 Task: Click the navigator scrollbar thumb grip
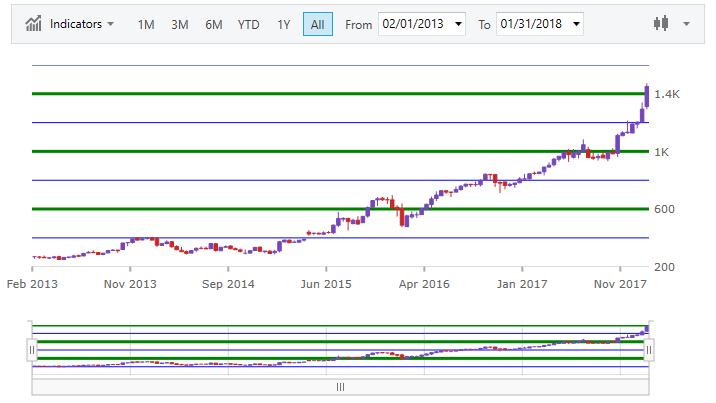coord(340,387)
